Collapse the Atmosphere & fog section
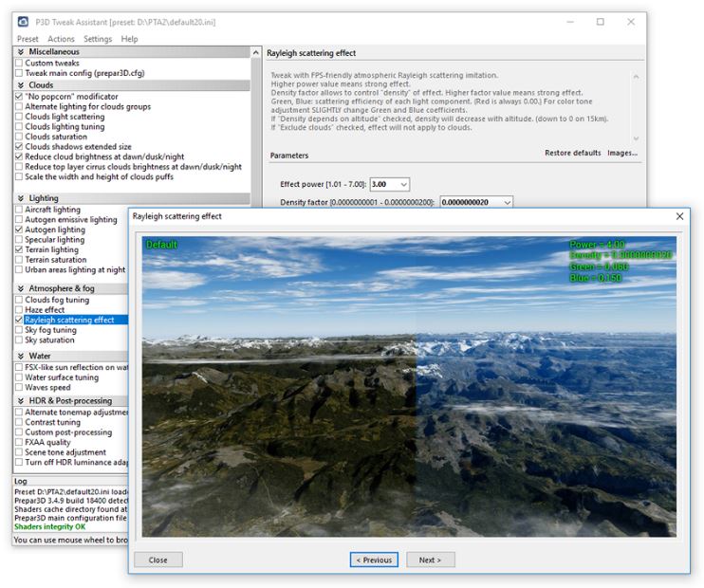 pos(21,288)
